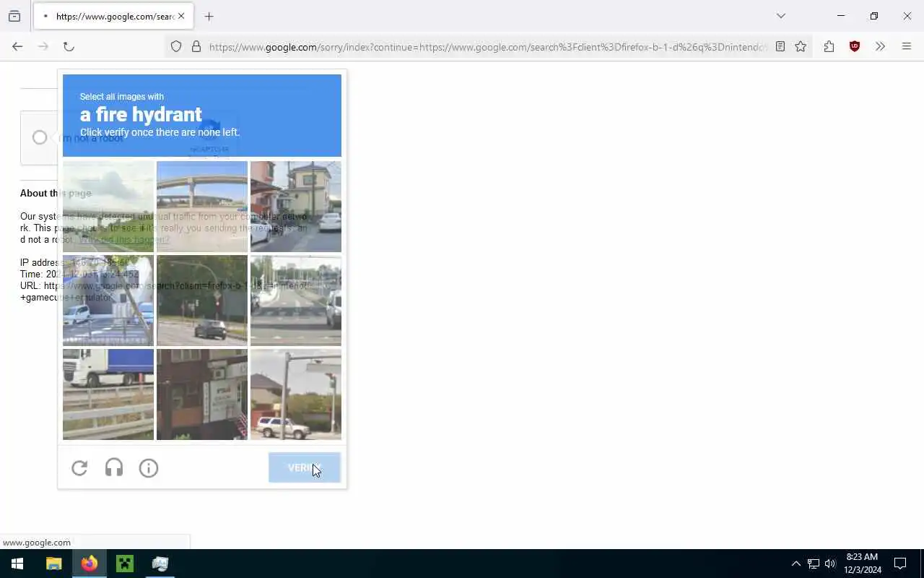
Task: Switch to the google.com search tab
Action: pyautogui.click(x=113, y=16)
